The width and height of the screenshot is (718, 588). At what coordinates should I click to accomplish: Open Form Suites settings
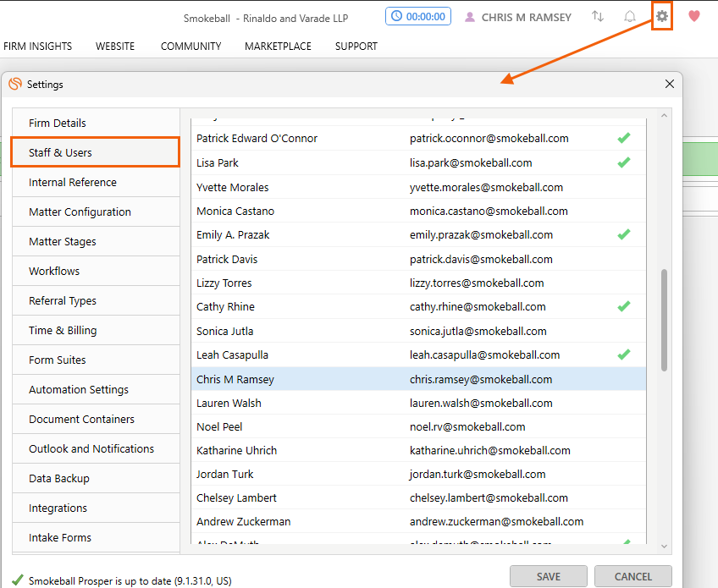click(x=96, y=360)
